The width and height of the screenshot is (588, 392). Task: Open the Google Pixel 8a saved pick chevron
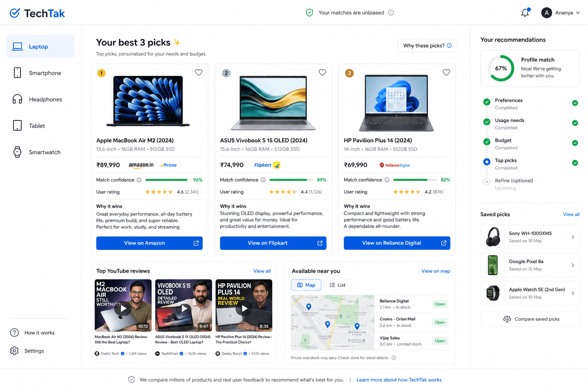[573, 265]
